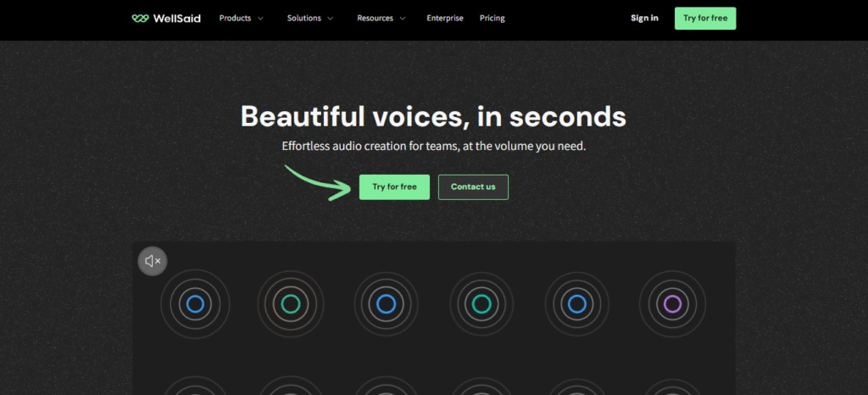The width and height of the screenshot is (868, 395).
Task: Click the Effortless audio creation subtitle text
Action: [433, 146]
